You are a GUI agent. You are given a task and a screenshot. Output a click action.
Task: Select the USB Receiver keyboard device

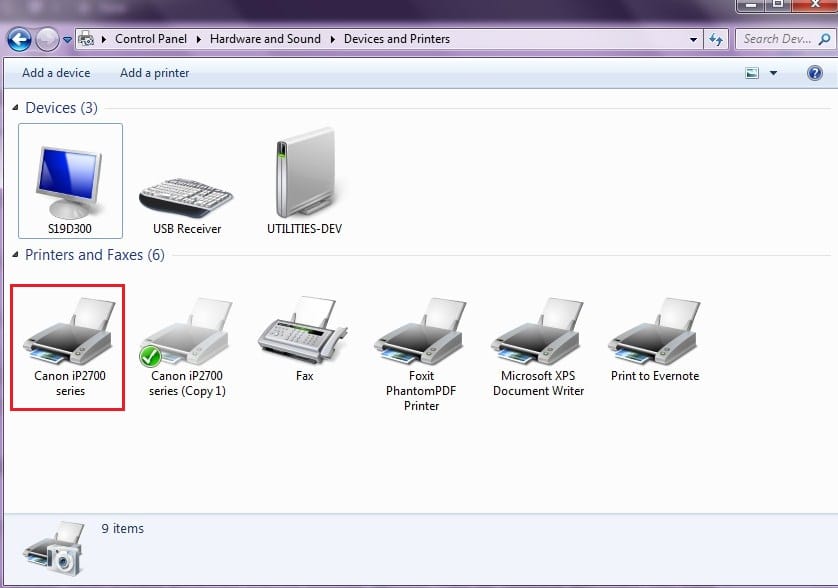(x=187, y=206)
